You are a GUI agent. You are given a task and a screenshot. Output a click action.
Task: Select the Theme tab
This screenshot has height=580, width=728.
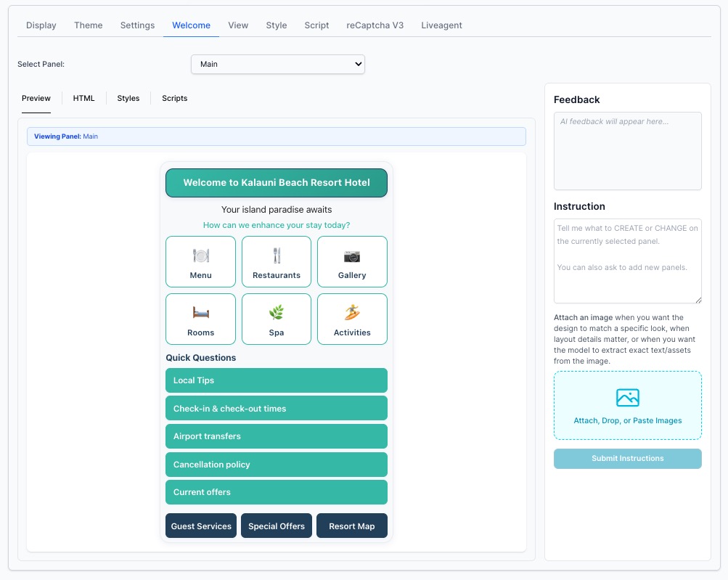coord(88,25)
